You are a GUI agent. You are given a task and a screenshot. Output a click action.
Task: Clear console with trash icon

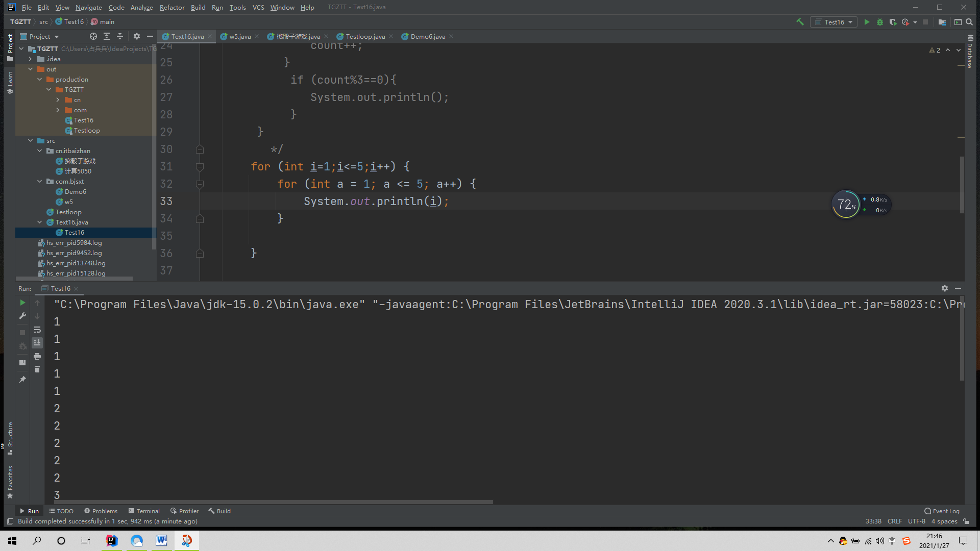(37, 369)
